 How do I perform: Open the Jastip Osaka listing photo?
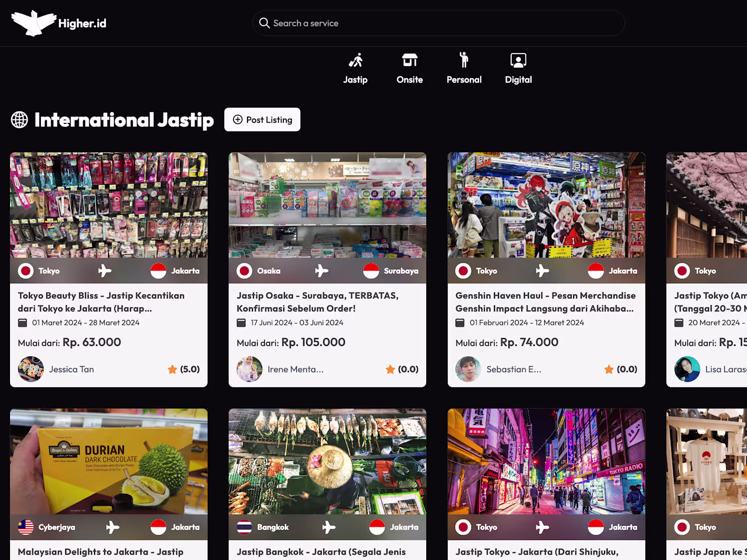tap(327, 205)
